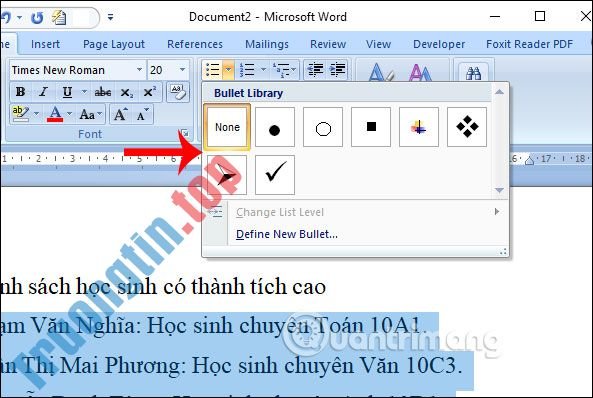This screenshot has width=593, height=398.
Task: Click the Change Styles icon
Action: 421,72
